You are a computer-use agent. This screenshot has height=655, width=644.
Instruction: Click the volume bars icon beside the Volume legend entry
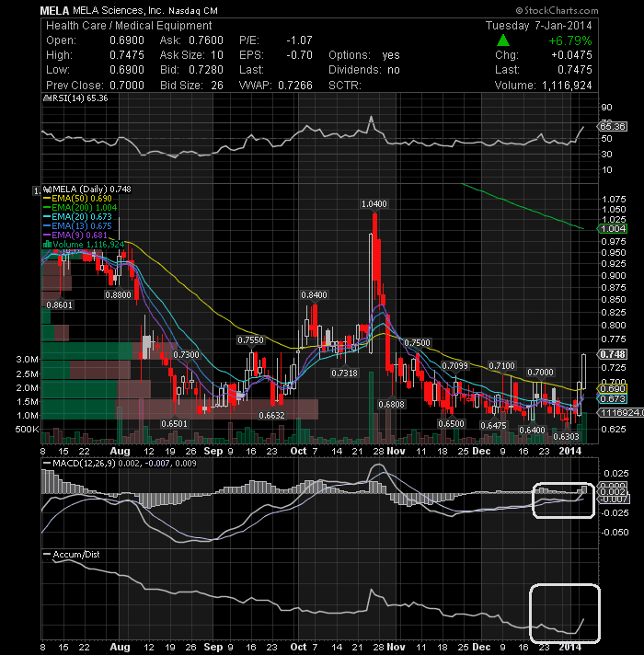pos(48,245)
